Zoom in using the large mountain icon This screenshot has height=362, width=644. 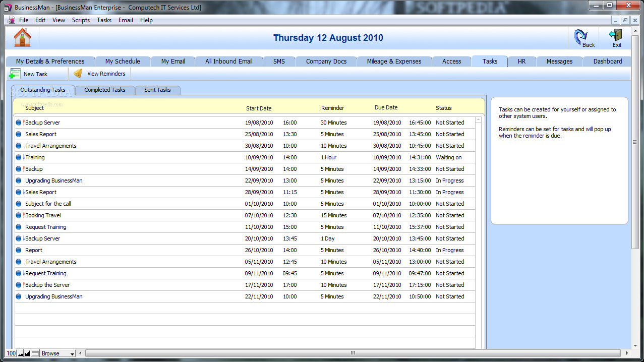(27, 353)
